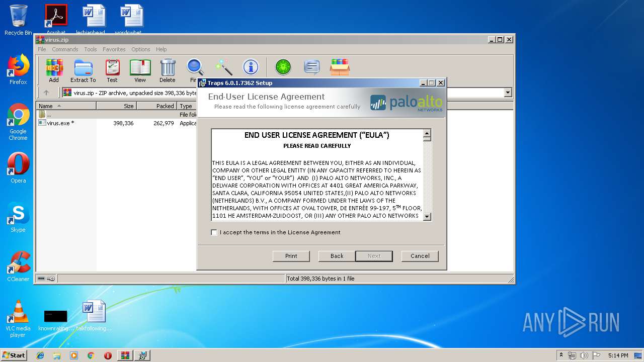The image size is (644, 362).
Task: Open the knownrating black desktop icon
Action: (x=56, y=320)
